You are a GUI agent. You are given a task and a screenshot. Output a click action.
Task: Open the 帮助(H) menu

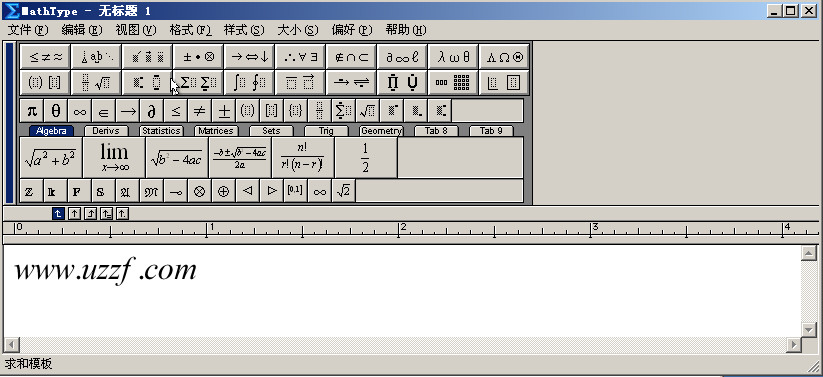click(x=406, y=30)
